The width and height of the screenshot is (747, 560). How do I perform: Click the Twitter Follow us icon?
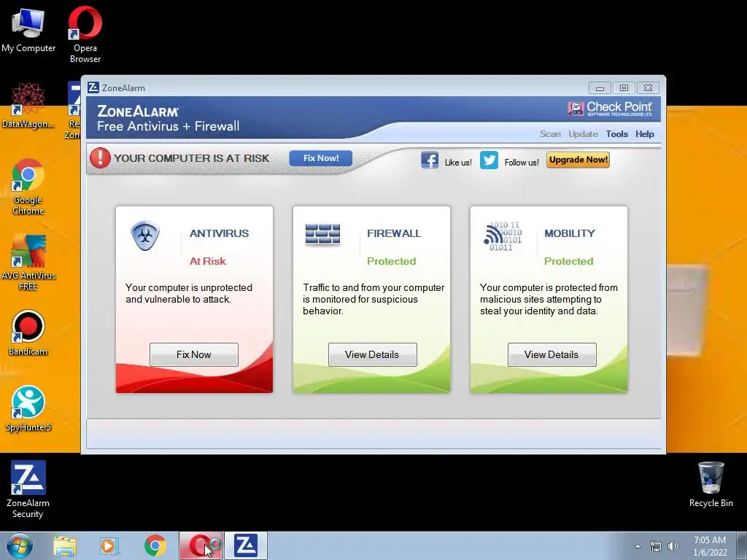(x=489, y=160)
